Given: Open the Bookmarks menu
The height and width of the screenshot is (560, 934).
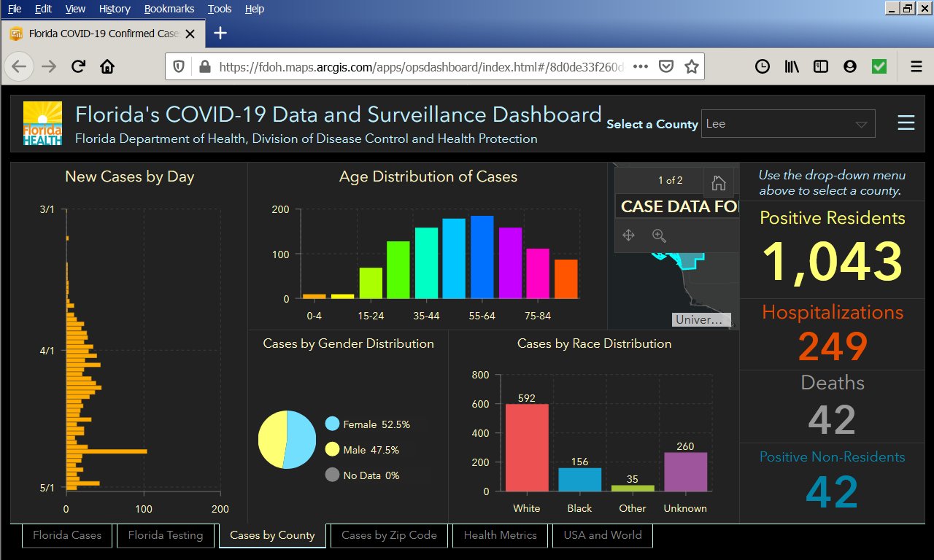Looking at the screenshot, I should pos(169,9).
